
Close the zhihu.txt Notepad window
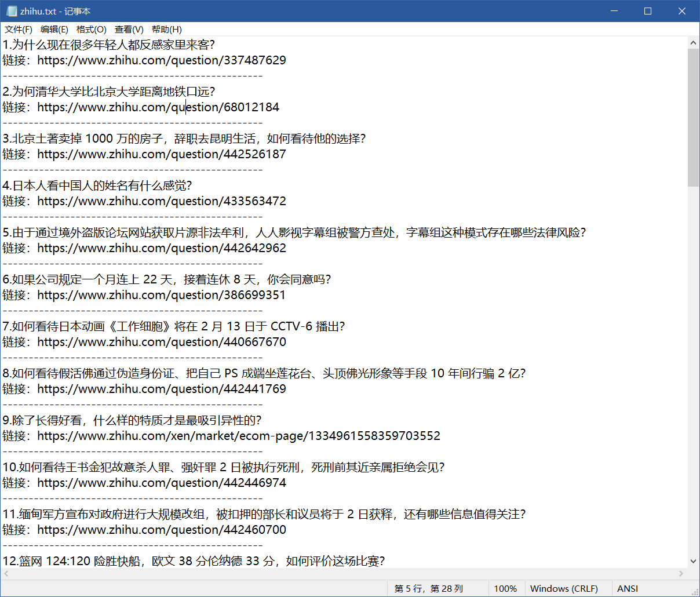coord(682,11)
